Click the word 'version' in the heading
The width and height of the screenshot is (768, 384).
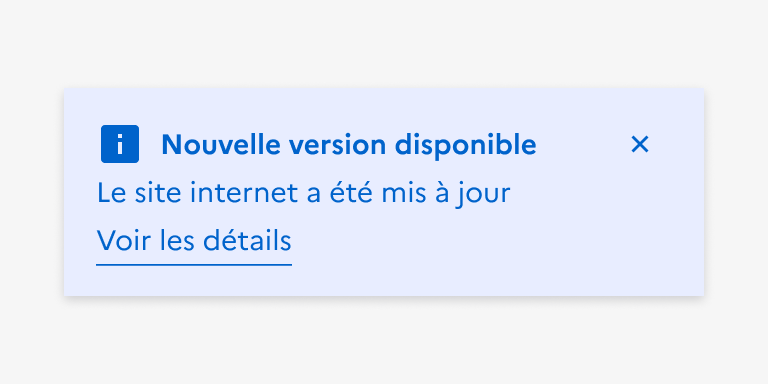click(x=338, y=146)
